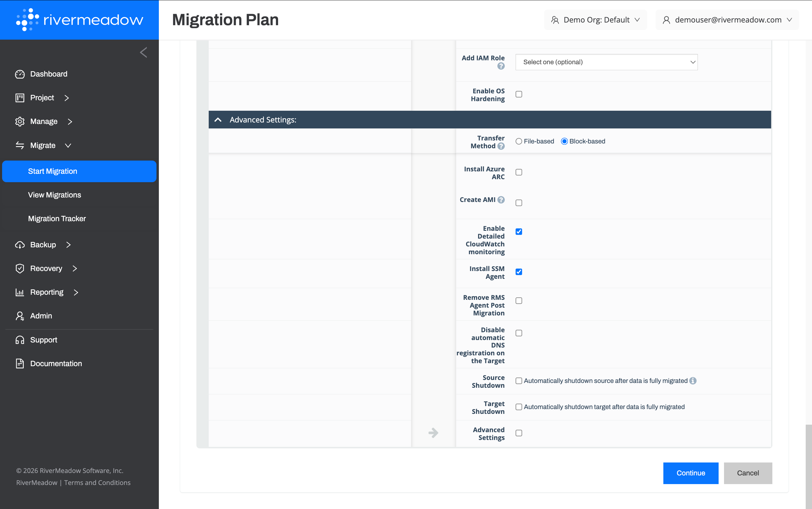Open the Dashboard from the sidebar
The image size is (812, 509).
[20, 74]
